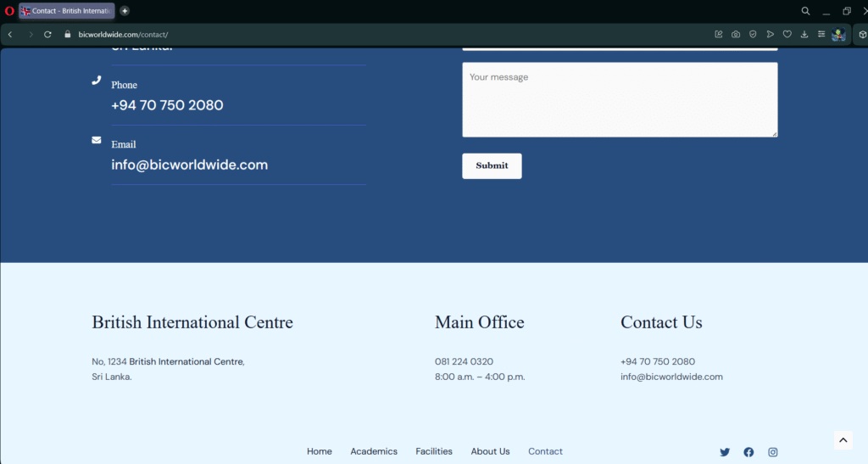Open a new tab with plus button
The height and width of the screenshot is (464, 868).
(x=125, y=11)
